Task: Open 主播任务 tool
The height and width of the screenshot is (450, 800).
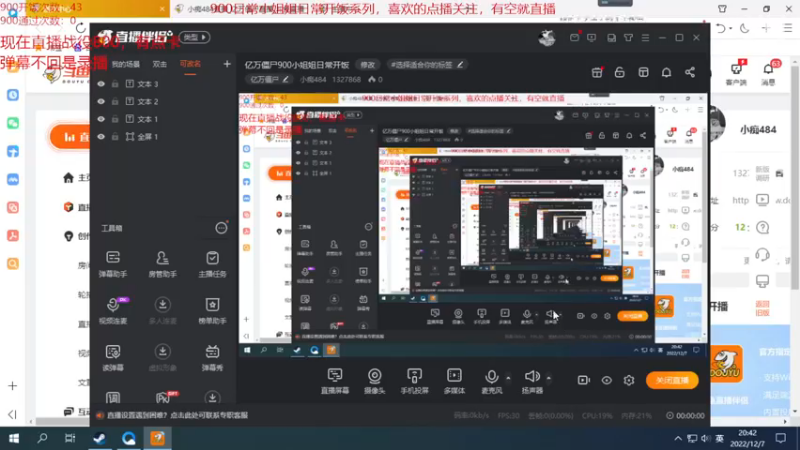Action: point(212,264)
